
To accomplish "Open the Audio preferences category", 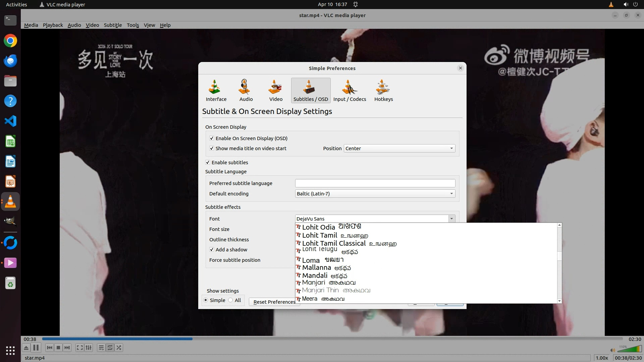I will (246, 90).
